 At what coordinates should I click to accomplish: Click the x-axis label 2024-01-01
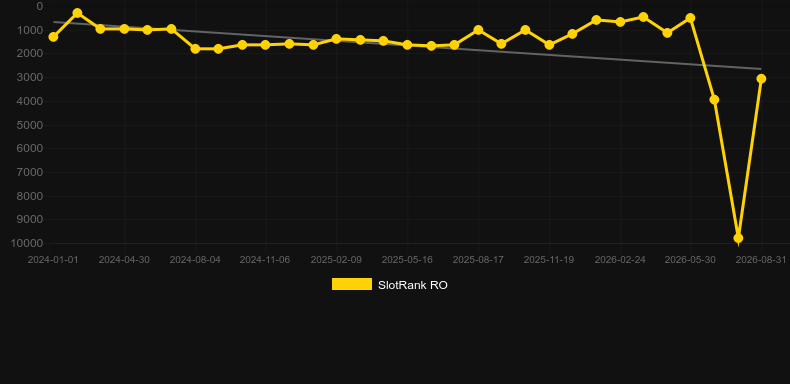pos(53,260)
